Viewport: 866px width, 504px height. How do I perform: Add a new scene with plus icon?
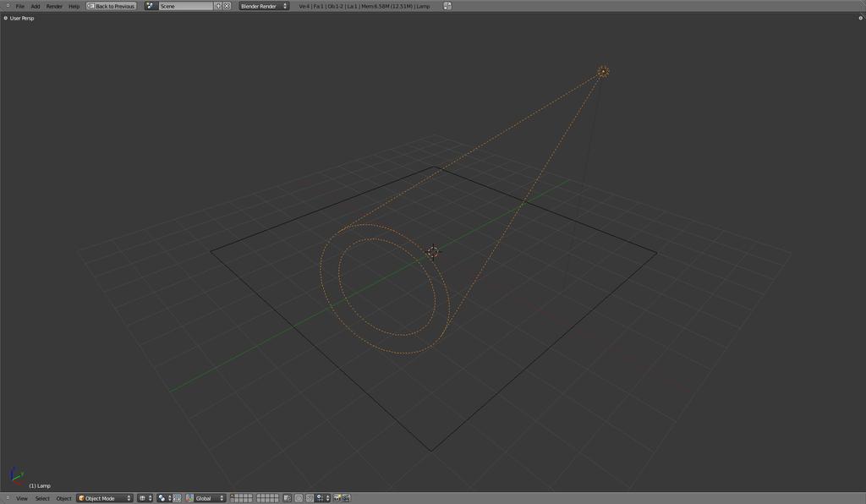click(218, 6)
